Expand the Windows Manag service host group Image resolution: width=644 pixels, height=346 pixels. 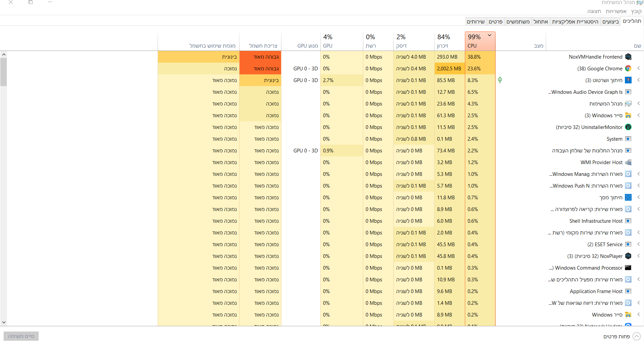(639, 174)
